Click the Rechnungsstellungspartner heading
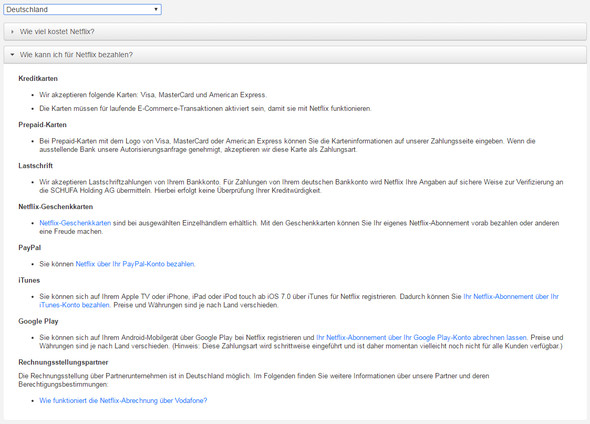Viewport: 590px width, 424px height. (x=63, y=363)
